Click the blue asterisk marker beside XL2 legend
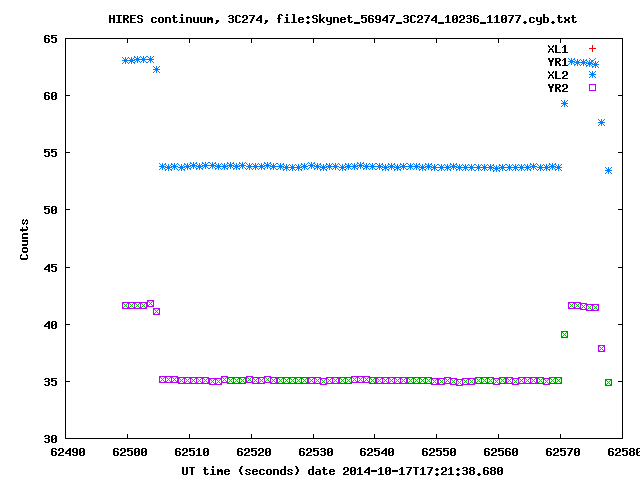 coord(592,74)
